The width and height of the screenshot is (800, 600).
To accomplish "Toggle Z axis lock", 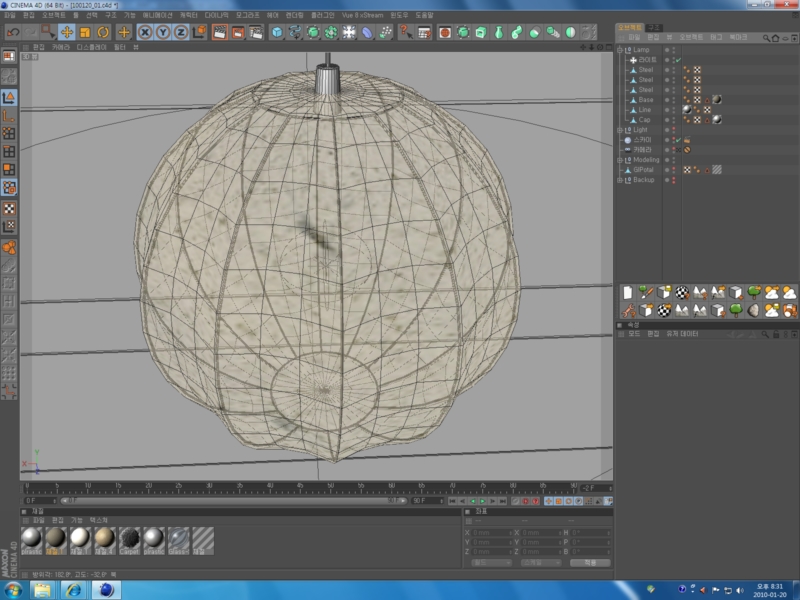I will pos(181,33).
